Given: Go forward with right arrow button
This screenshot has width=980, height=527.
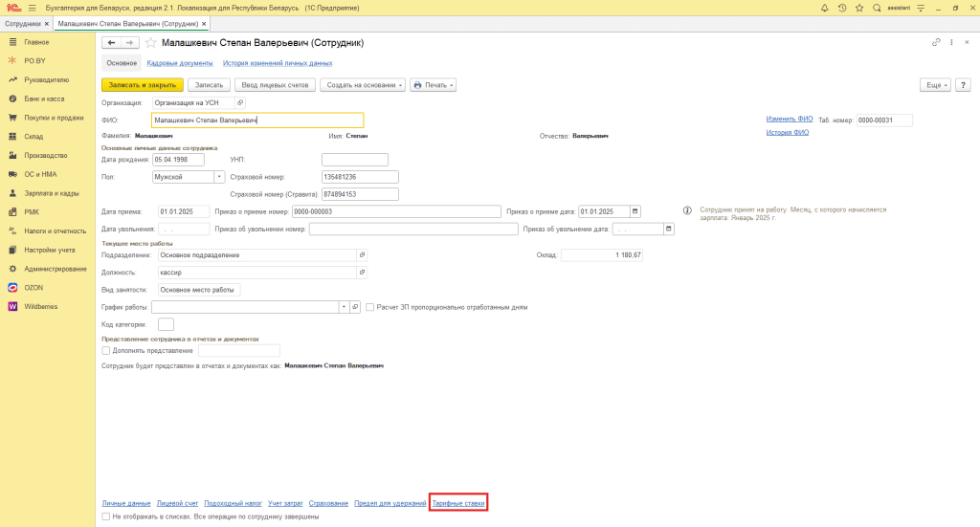Looking at the screenshot, I should tap(129, 42).
